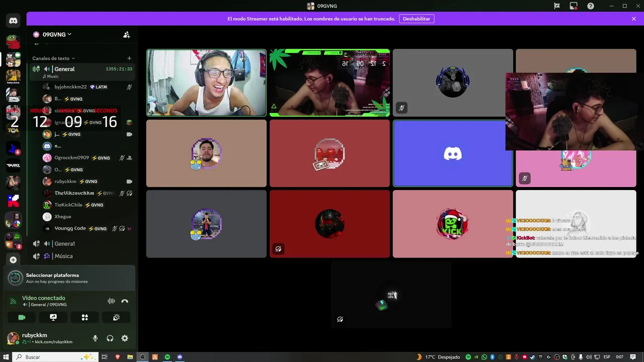Join the Genera1 voice channel
The image size is (644, 362).
click(82, 243)
